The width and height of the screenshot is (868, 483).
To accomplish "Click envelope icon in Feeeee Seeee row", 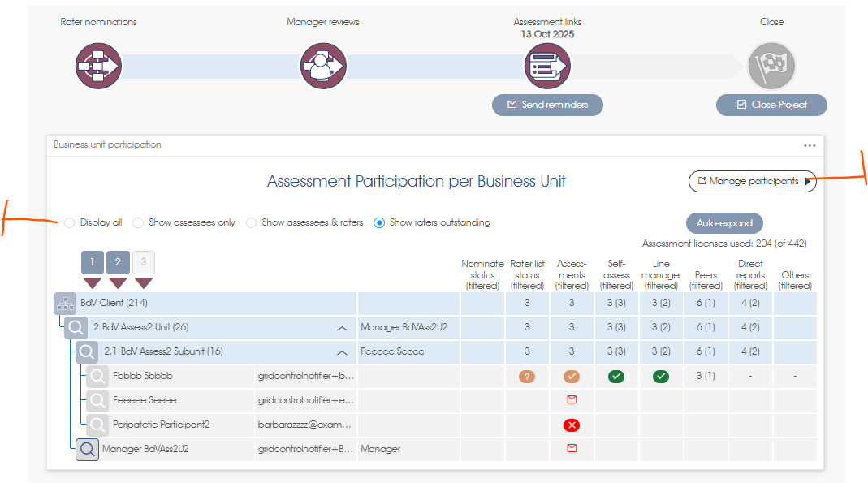I will [572, 399].
